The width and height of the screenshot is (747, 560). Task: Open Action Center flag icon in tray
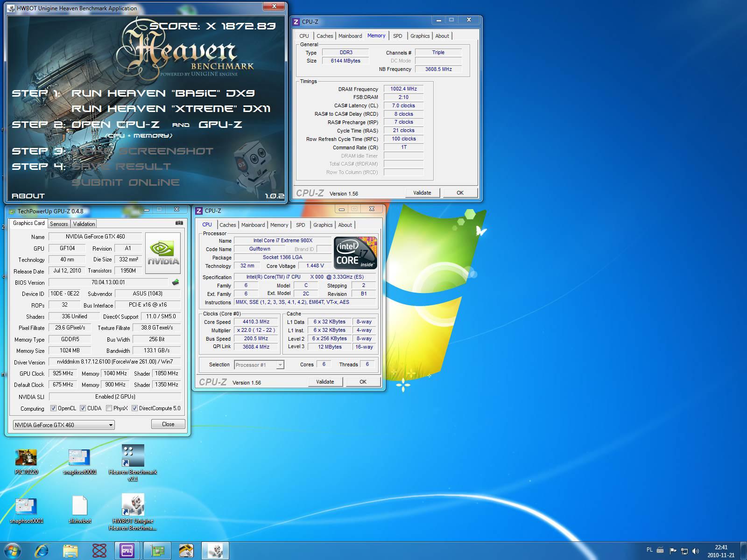click(673, 551)
